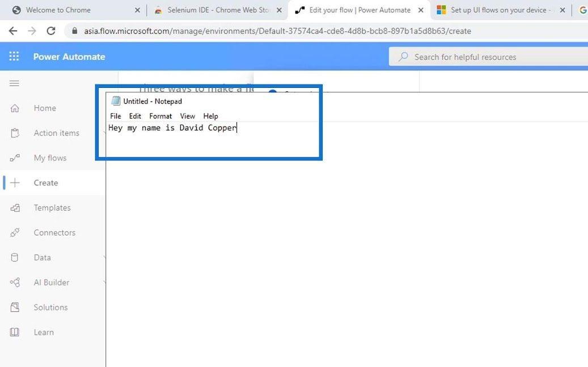Click the Action items clipboard icon
This screenshot has width=588, height=367.
[15, 133]
